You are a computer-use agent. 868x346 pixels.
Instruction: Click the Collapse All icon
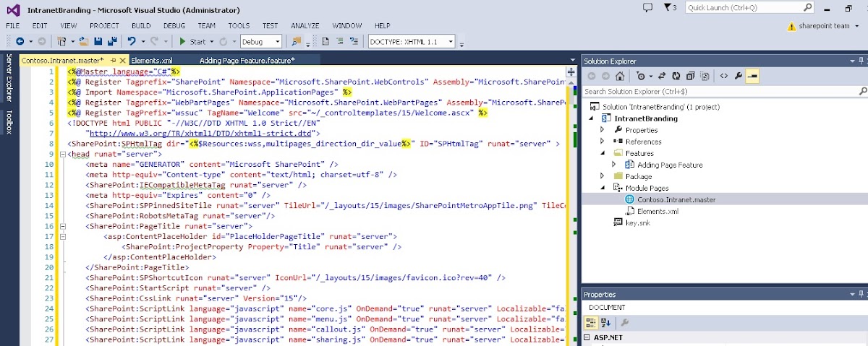(690, 76)
